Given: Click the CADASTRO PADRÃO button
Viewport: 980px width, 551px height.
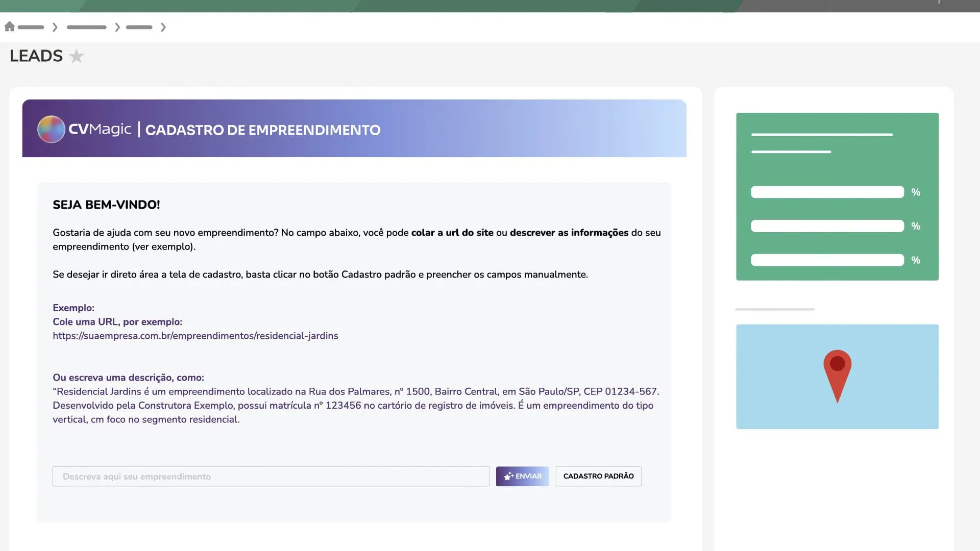Looking at the screenshot, I should [x=598, y=476].
